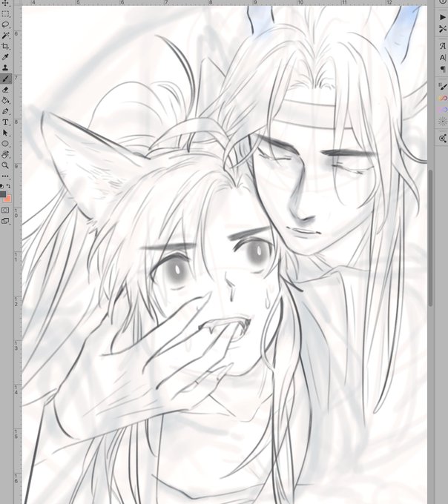This screenshot has width=448, height=504.
Task: Select the Clone Stamp tool
Action: pyautogui.click(x=5, y=68)
